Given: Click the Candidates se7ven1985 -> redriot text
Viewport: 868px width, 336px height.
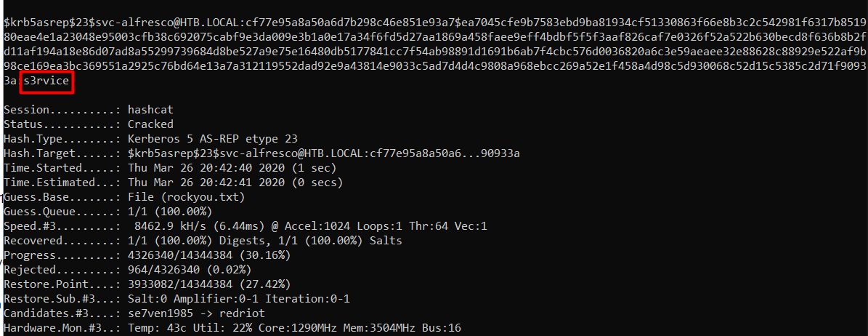Looking at the screenshot, I should click(x=196, y=313).
